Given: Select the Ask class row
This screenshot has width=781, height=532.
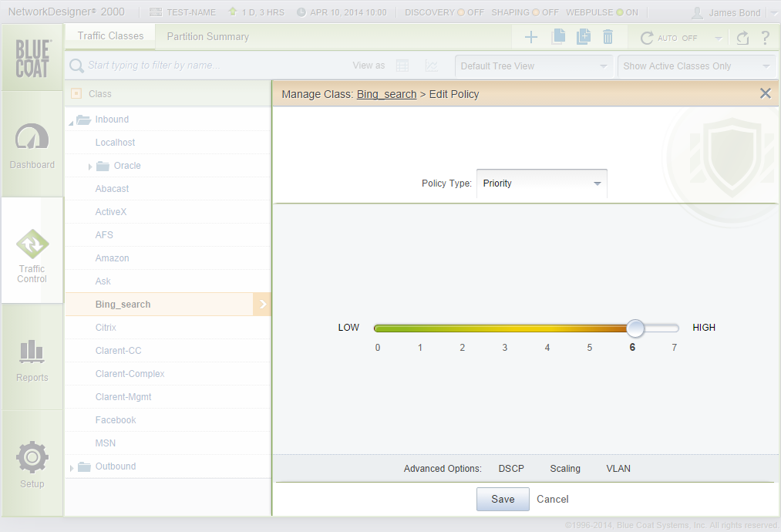Looking at the screenshot, I should [168, 281].
